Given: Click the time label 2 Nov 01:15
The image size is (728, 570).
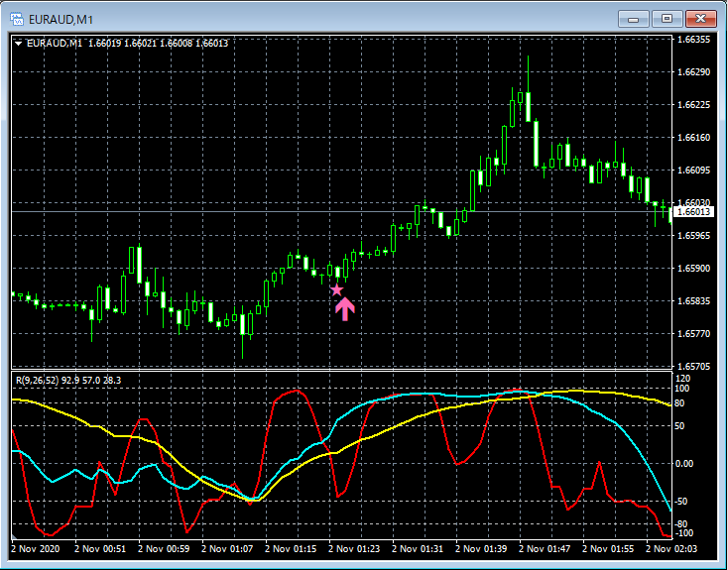Looking at the screenshot, I should tap(292, 548).
